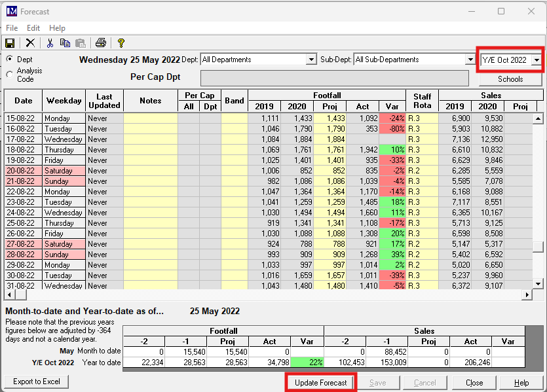Expand the Sub-Dept dropdown list
Viewport: 547px width, 392px height.
[470, 60]
